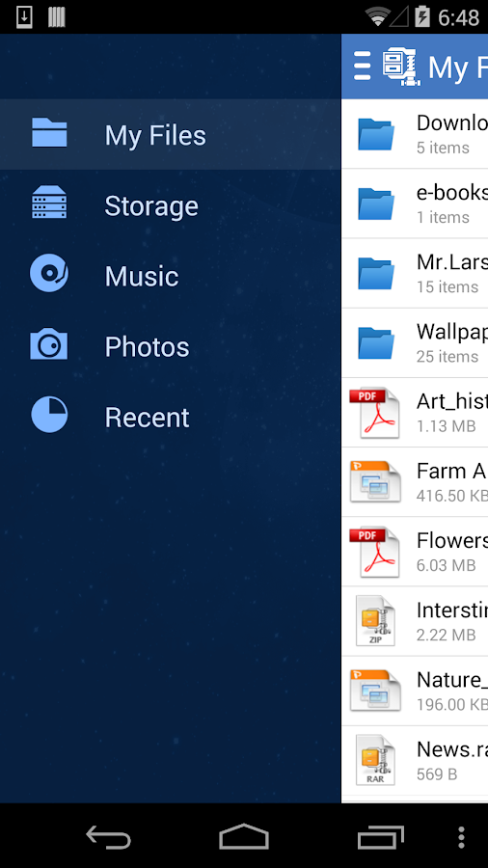Open the e-books folder with 1 item
This screenshot has height=868, width=488.
click(415, 203)
